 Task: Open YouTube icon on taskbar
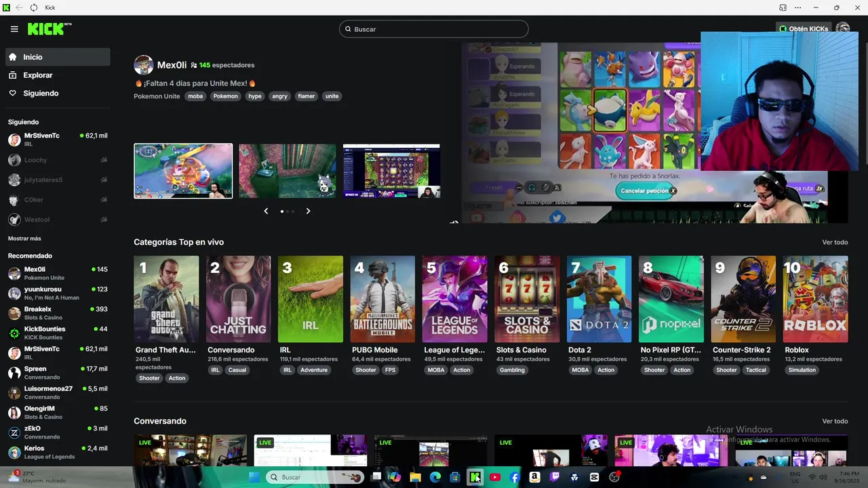[495, 477]
